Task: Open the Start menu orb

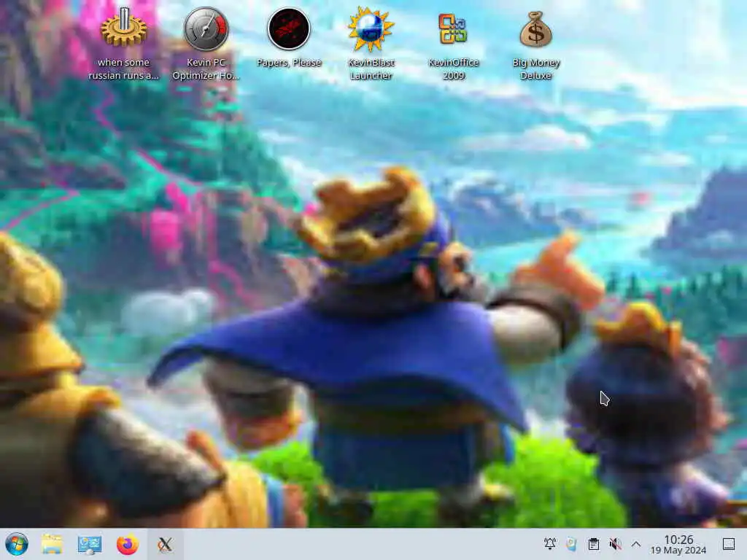Action: pyautogui.click(x=17, y=544)
